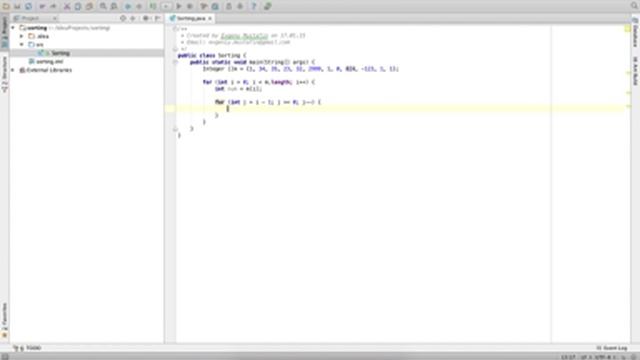The image size is (640, 360).
Task: Open the Event Log
Action: [612, 348]
